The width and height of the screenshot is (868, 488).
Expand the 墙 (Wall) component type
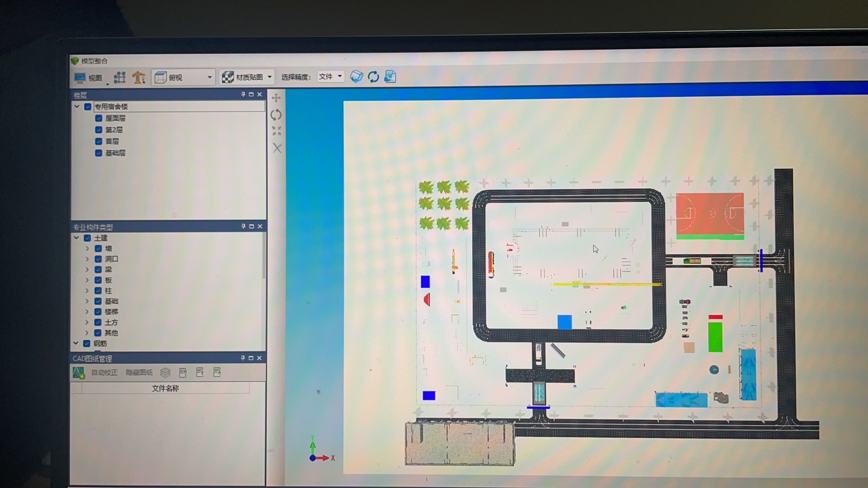88,249
